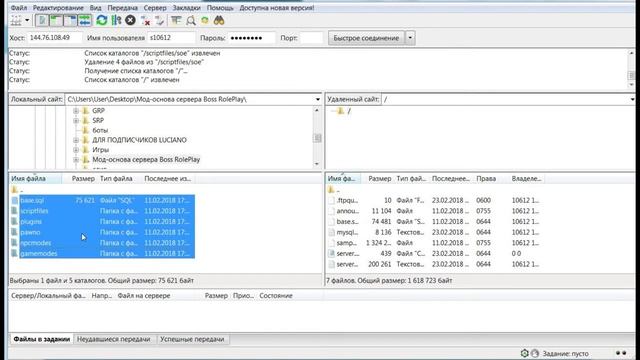Disconnect from the current server
Viewport: 640px width, 360px height.
(145, 20)
